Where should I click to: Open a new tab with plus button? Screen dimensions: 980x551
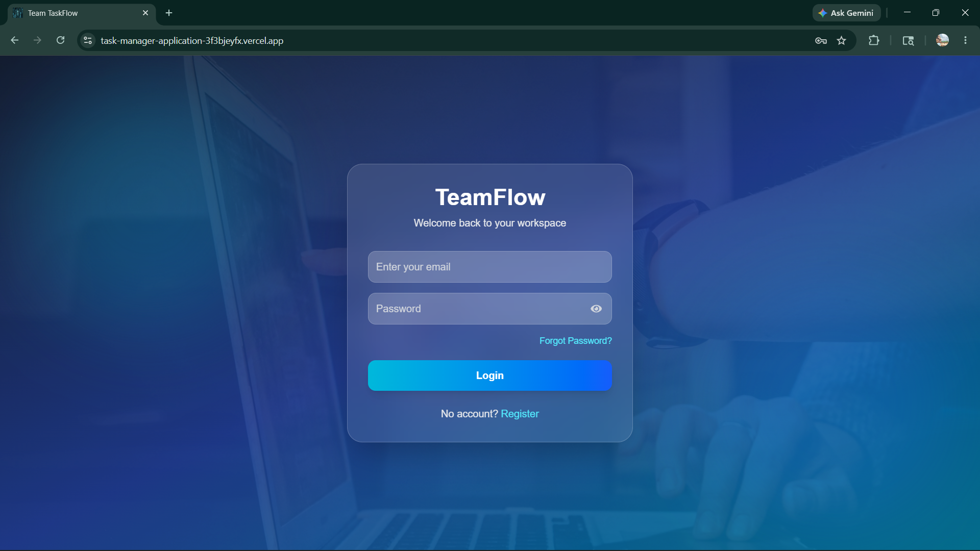pos(169,13)
